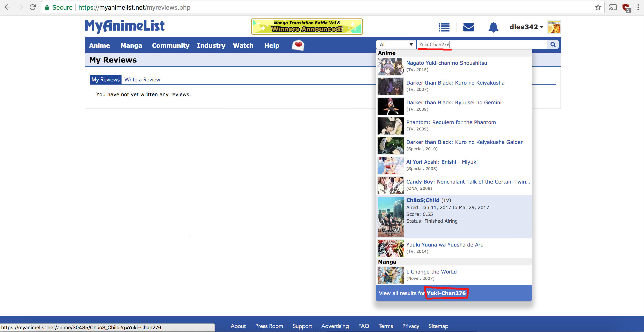Open Phantom: Requiem for the Phantom
Image resolution: width=644 pixels, height=332 pixels.
click(x=451, y=122)
